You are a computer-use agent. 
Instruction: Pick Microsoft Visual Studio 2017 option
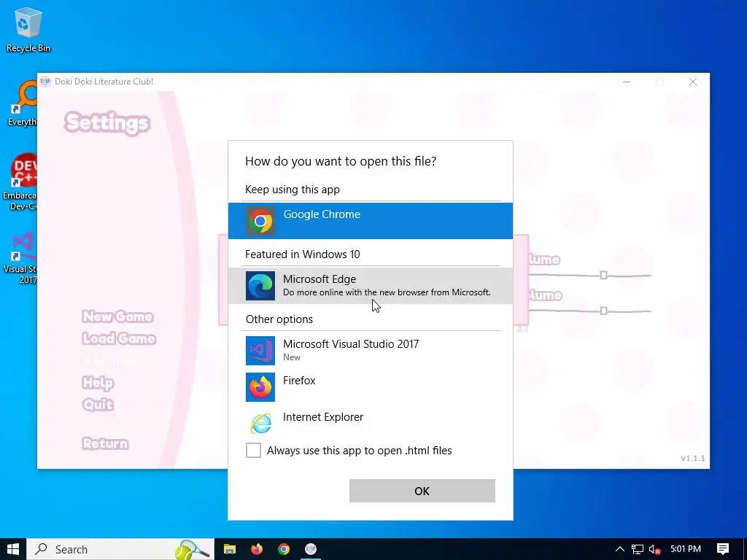[x=370, y=351]
